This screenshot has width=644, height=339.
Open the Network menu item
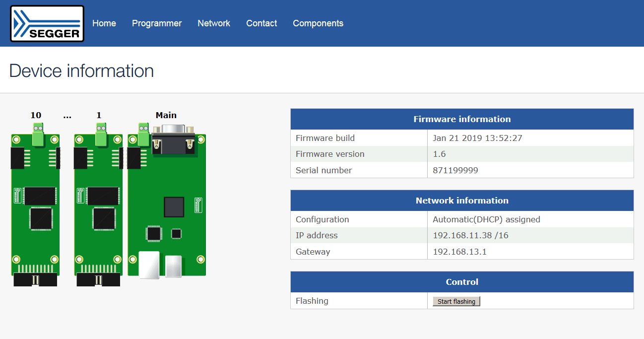214,23
